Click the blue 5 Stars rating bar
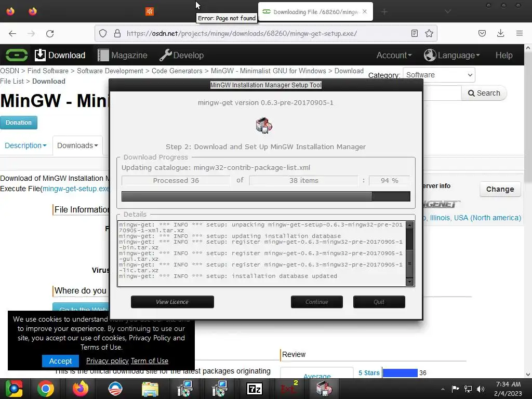This screenshot has height=399, width=532. coord(400,373)
